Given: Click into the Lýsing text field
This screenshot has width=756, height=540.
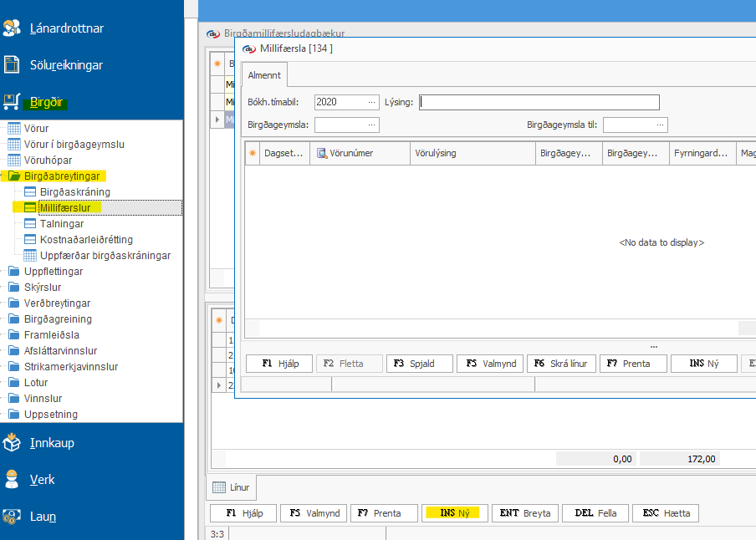Looking at the screenshot, I should [539, 102].
